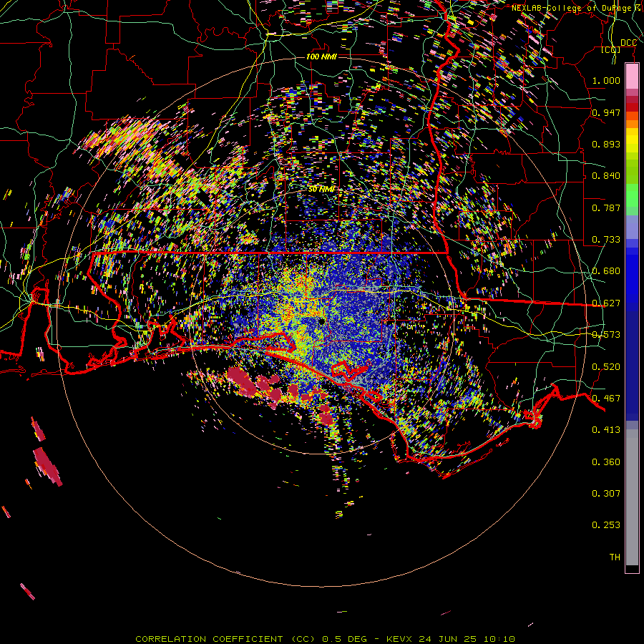This screenshot has width=644, height=644.
Task: Select the 0.893 legend value
Action: tap(606, 144)
